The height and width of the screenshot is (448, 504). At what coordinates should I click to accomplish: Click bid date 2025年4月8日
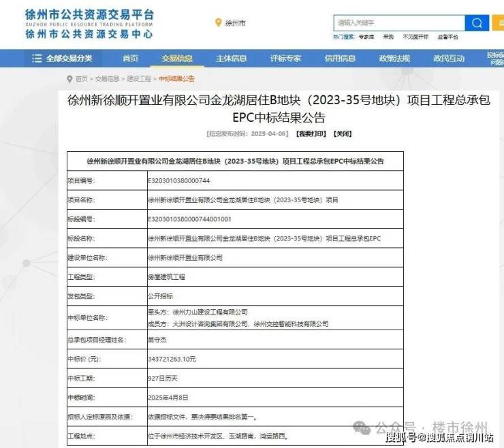point(168,398)
